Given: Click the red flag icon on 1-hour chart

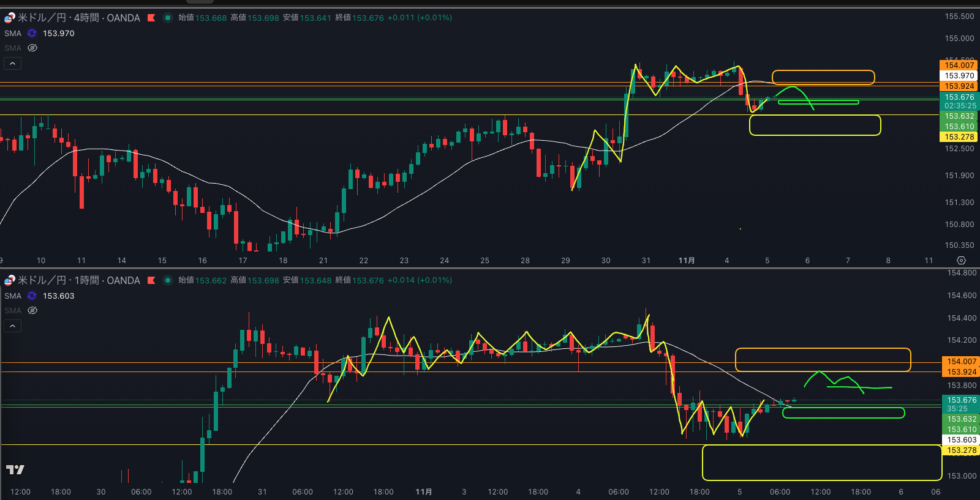Looking at the screenshot, I should pos(151,280).
